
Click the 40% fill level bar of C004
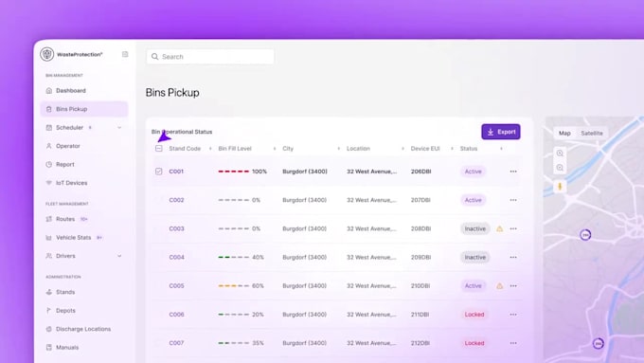[234, 258]
